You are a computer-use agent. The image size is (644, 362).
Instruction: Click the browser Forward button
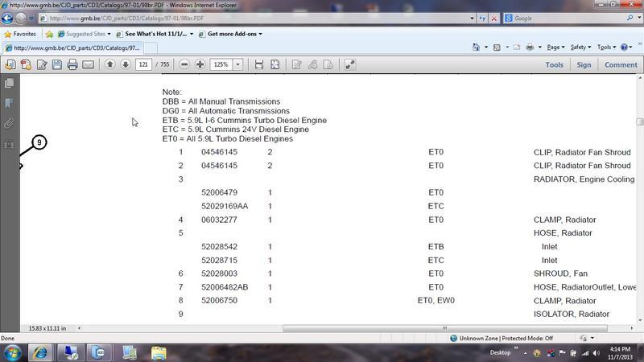pos(21,18)
